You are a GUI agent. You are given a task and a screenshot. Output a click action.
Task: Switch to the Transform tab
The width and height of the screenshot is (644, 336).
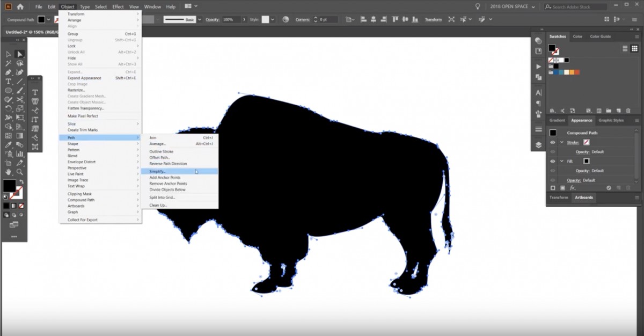click(x=559, y=198)
